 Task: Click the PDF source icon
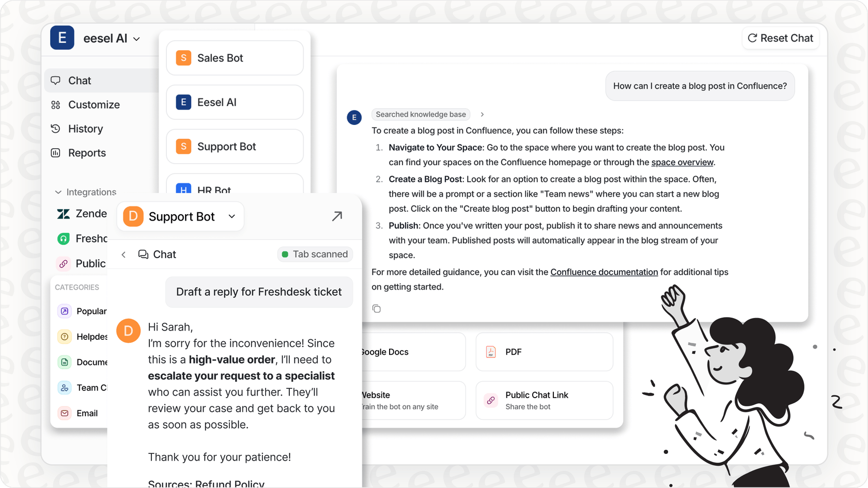click(490, 352)
